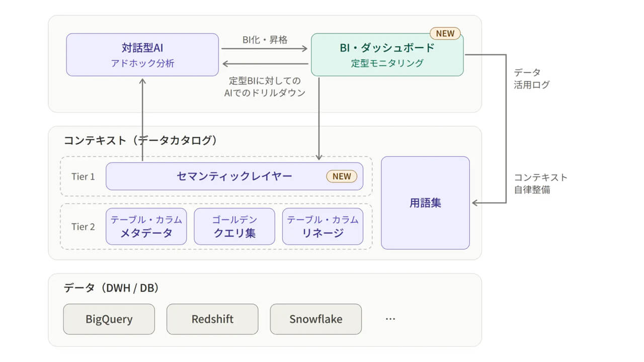The width and height of the screenshot is (644, 362).
Task: Click the NEW badge inside セマンティックレイヤー
Action: [x=342, y=176]
